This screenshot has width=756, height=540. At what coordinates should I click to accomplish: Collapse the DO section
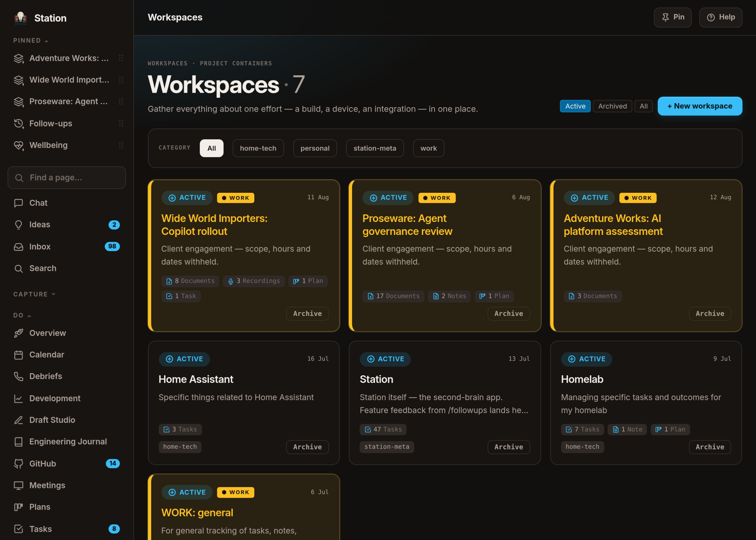point(22,316)
